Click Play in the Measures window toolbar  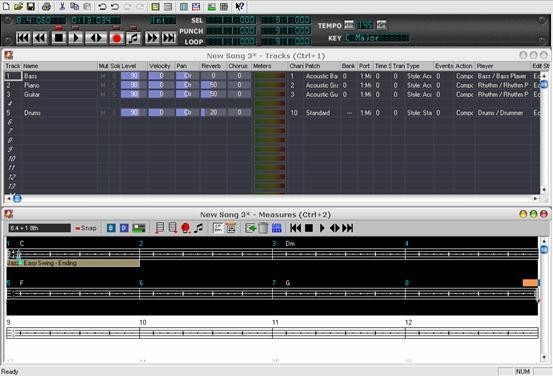322,228
